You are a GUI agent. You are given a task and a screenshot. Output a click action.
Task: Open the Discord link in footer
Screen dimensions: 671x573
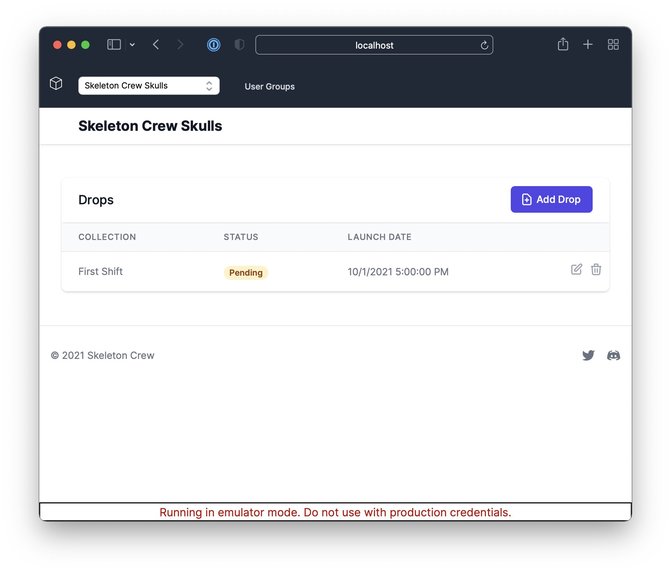(x=613, y=355)
